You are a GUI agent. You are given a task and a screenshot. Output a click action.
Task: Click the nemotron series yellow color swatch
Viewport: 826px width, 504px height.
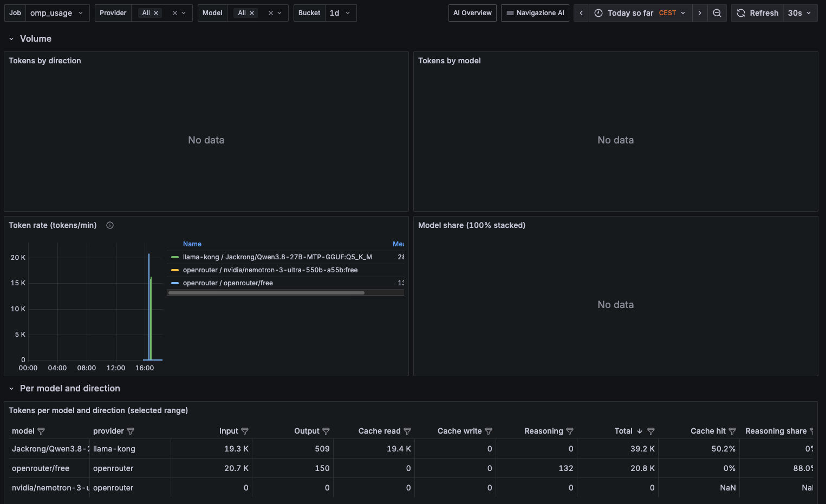click(x=175, y=270)
